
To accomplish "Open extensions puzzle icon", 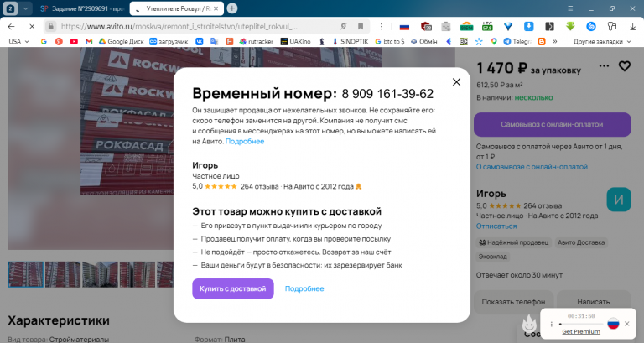I will (612, 27).
